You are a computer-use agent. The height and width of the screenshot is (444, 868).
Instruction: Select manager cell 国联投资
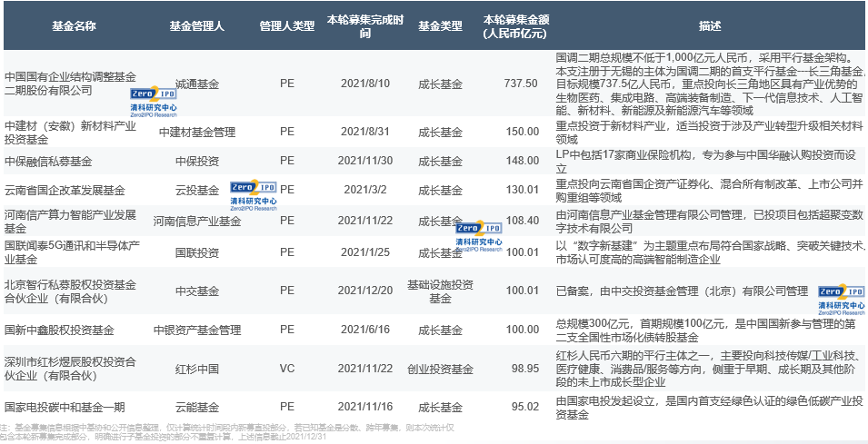[x=197, y=252]
